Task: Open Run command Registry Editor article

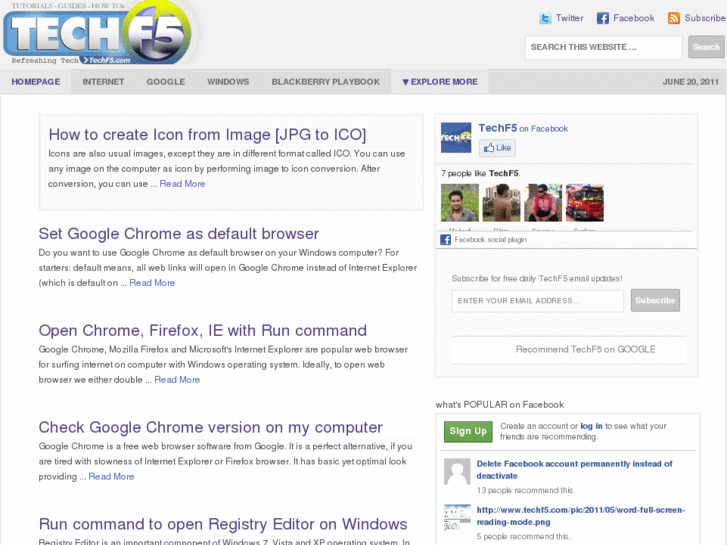Action: point(223,524)
